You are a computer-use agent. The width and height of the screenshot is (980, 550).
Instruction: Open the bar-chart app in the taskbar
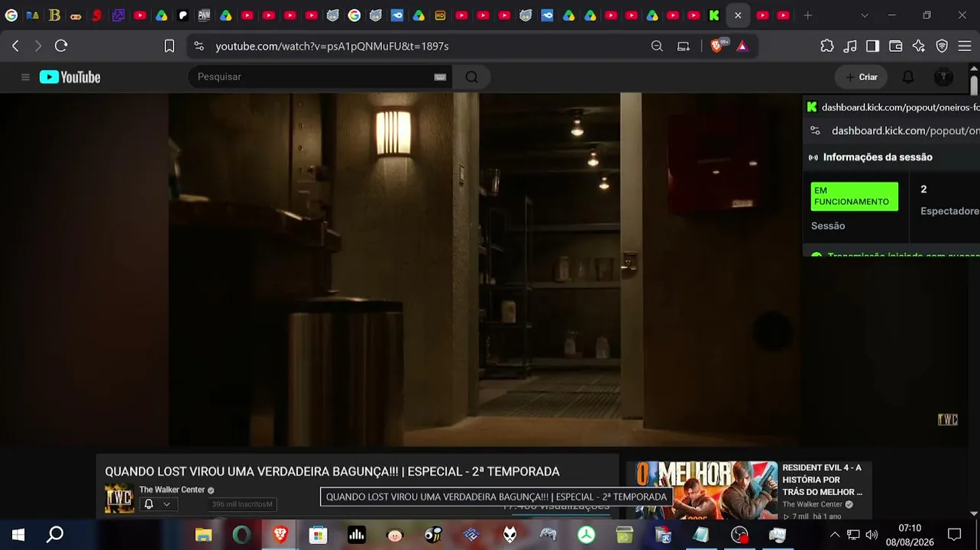[x=357, y=535]
